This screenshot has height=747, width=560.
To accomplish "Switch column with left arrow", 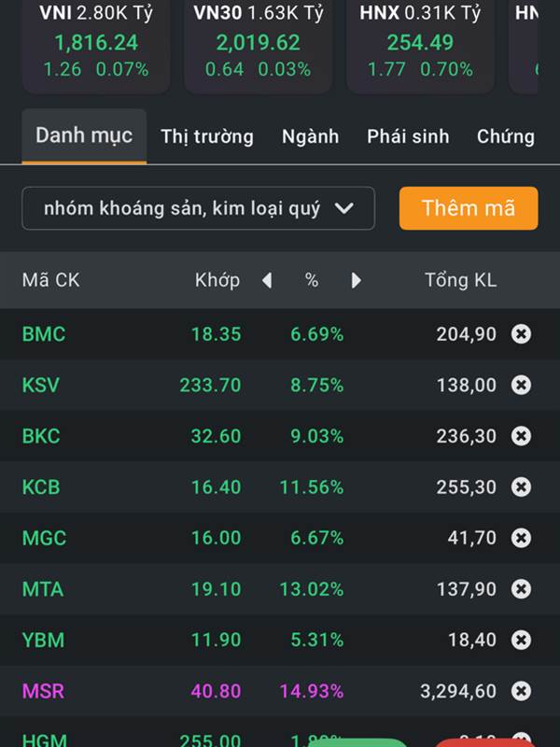I will [x=267, y=280].
